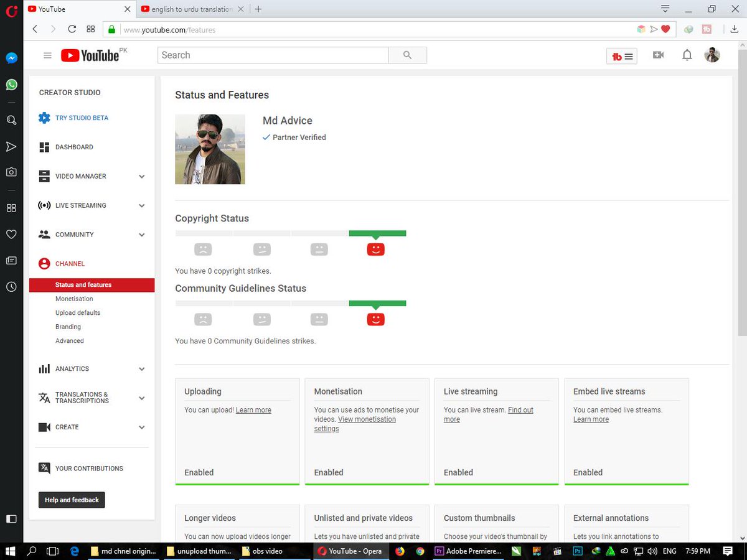Expand Analytics section

tap(142, 369)
